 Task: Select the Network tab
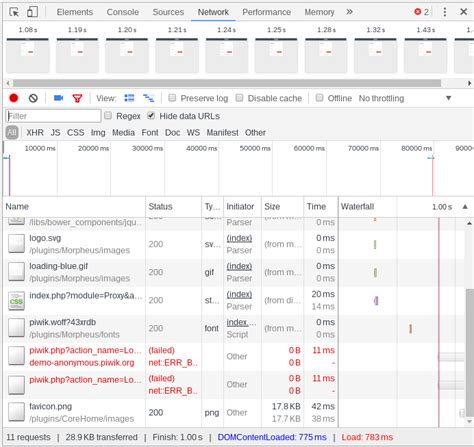pyautogui.click(x=213, y=12)
